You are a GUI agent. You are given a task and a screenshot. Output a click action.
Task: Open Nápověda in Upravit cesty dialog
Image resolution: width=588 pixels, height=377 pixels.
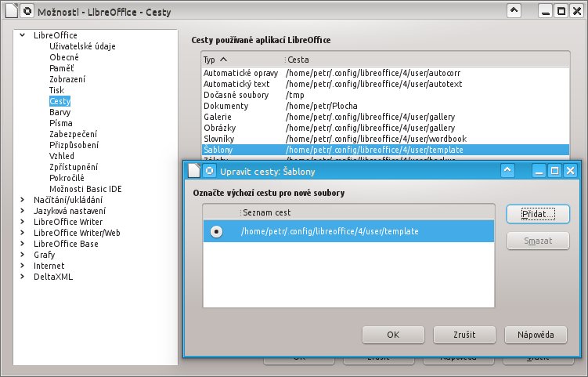[x=536, y=335]
